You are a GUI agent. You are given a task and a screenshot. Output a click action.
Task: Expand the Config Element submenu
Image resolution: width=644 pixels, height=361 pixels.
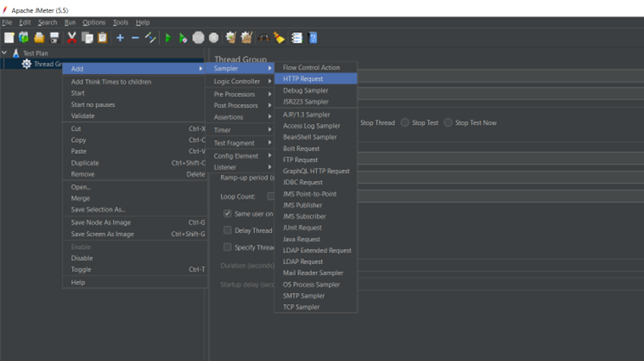(x=240, y=156)
